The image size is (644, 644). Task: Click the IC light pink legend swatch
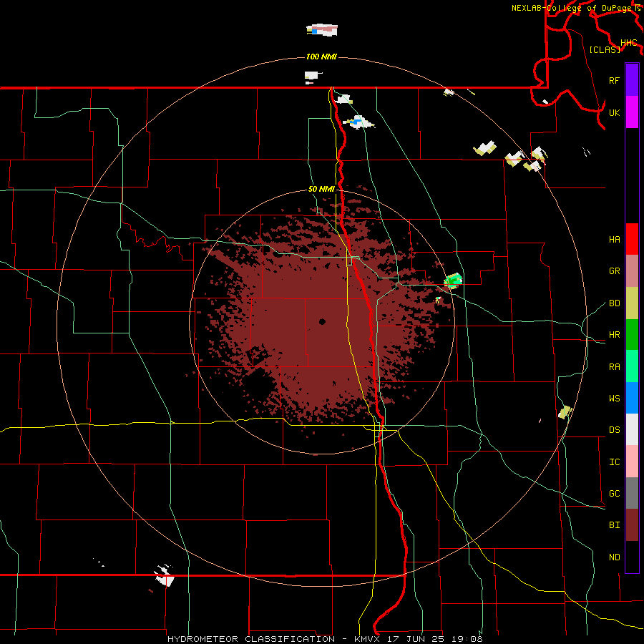point(632,462)
